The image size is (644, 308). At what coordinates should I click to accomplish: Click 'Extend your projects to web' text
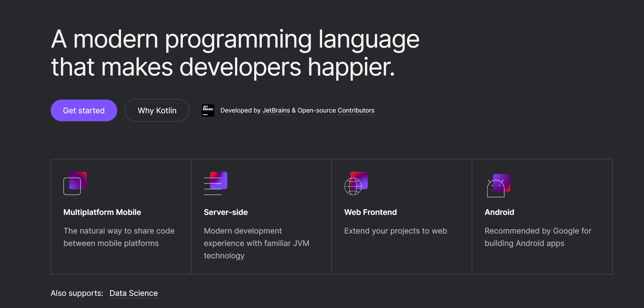point(395,231)
